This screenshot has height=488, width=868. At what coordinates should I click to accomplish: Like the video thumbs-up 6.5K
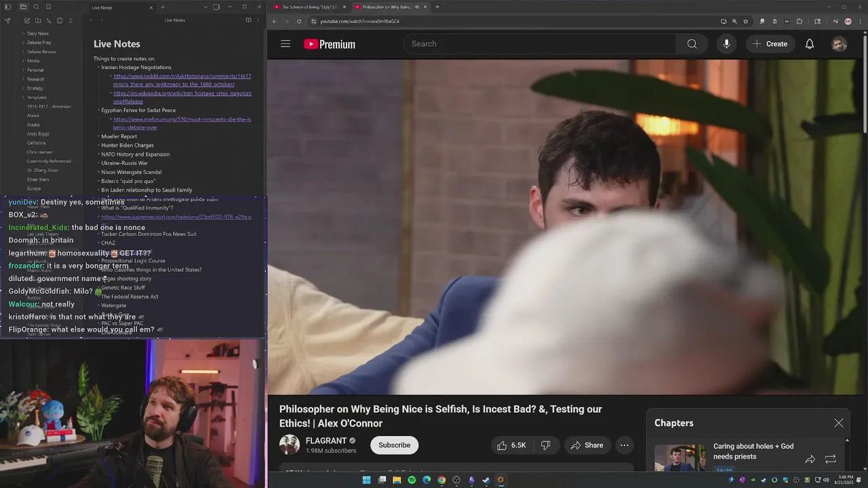511,445
